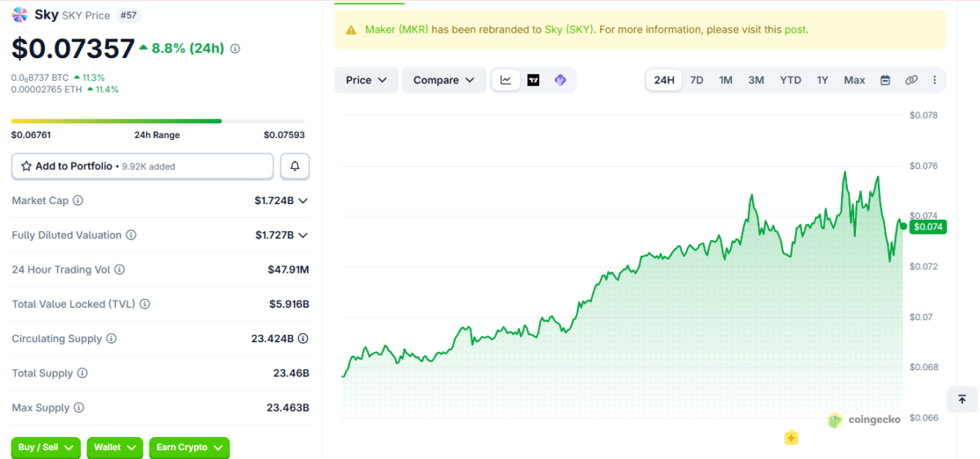Open the Compare dropdown
Screen dimensions: 980x459
pos(443,80)
